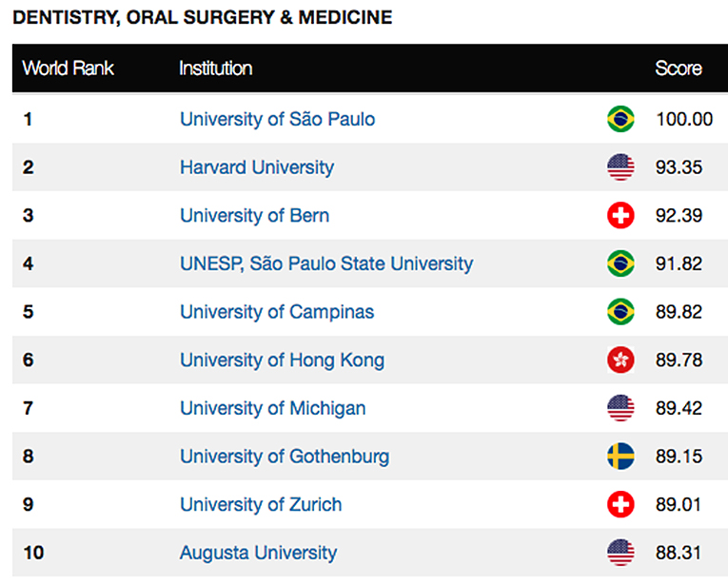Click the Swiss flag beside University of Bern
728x584 pixels.
coord(620,215)
